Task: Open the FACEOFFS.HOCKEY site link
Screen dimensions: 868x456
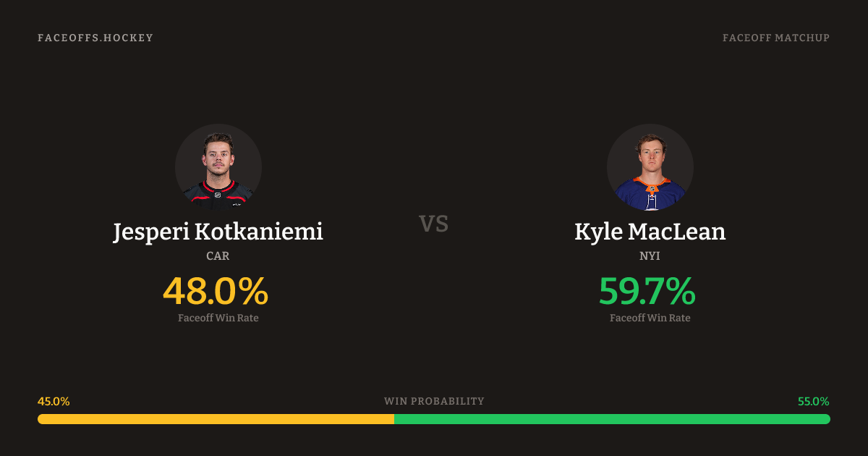Action: (x=95, y=38)
